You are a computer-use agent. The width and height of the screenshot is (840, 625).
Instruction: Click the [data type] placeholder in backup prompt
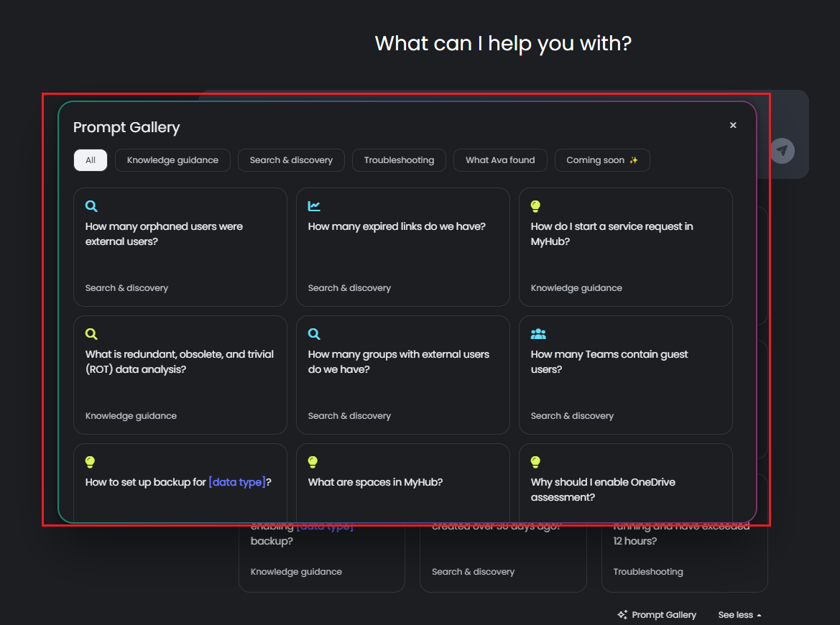(237, 482)
